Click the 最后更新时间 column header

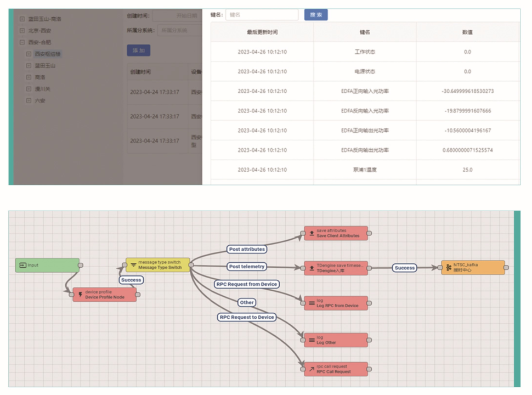coord(262,32)
